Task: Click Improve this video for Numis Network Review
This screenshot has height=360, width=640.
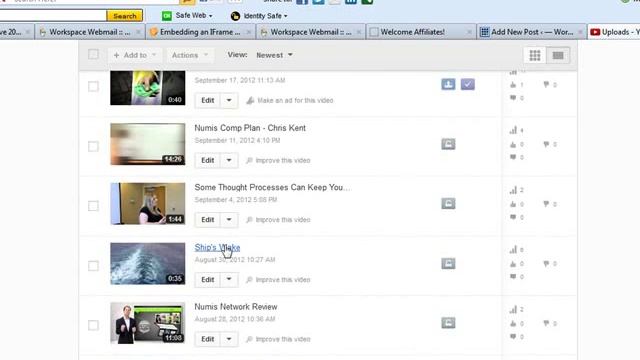Action: tap(282, 339)
